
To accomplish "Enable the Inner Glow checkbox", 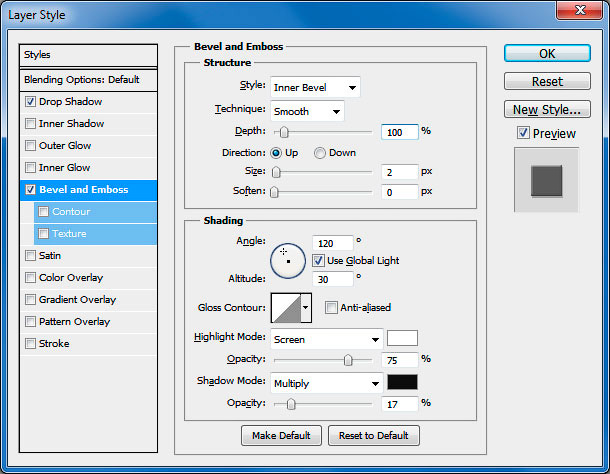I will tap(30, 167).
